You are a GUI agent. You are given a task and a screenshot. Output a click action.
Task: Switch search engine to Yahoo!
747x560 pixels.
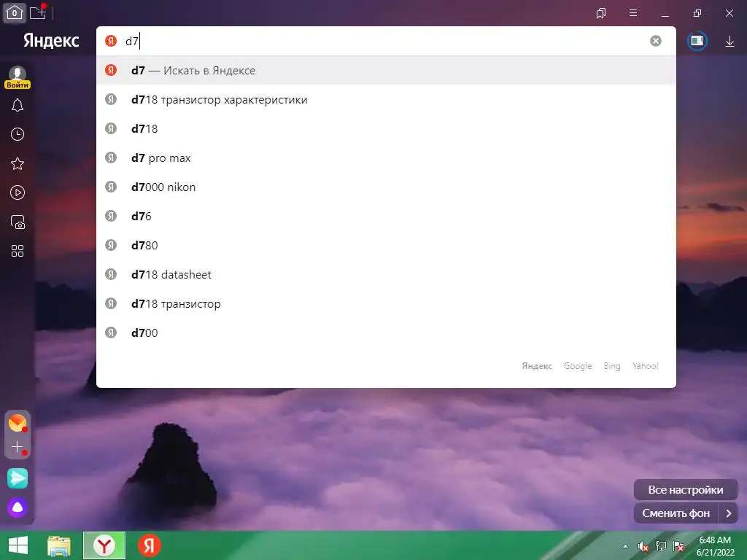tap(646, 366)
